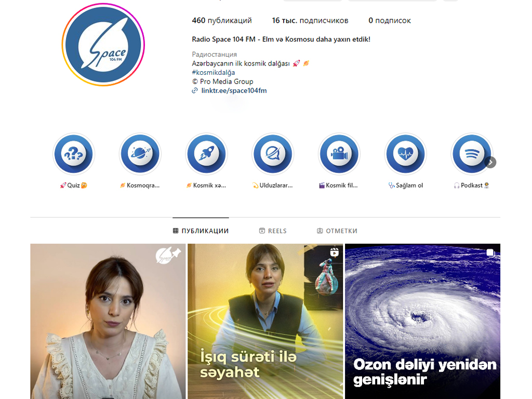The height and width of the screenshot is (399, 532).
Task: Switch to the ПУБЛИКАЦИИ tab
Action: click(x=201, y=231)
